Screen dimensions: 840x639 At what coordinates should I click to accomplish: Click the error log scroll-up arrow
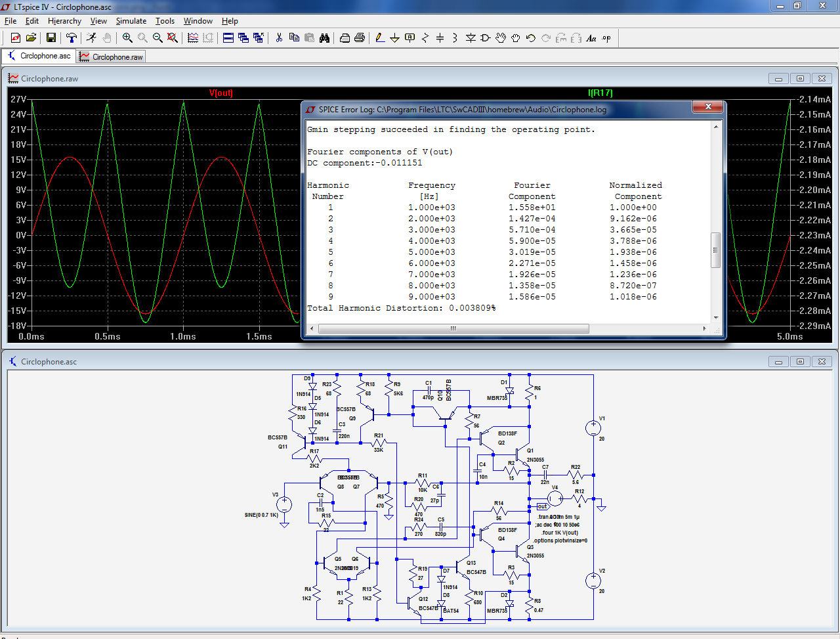coord(715,127)
